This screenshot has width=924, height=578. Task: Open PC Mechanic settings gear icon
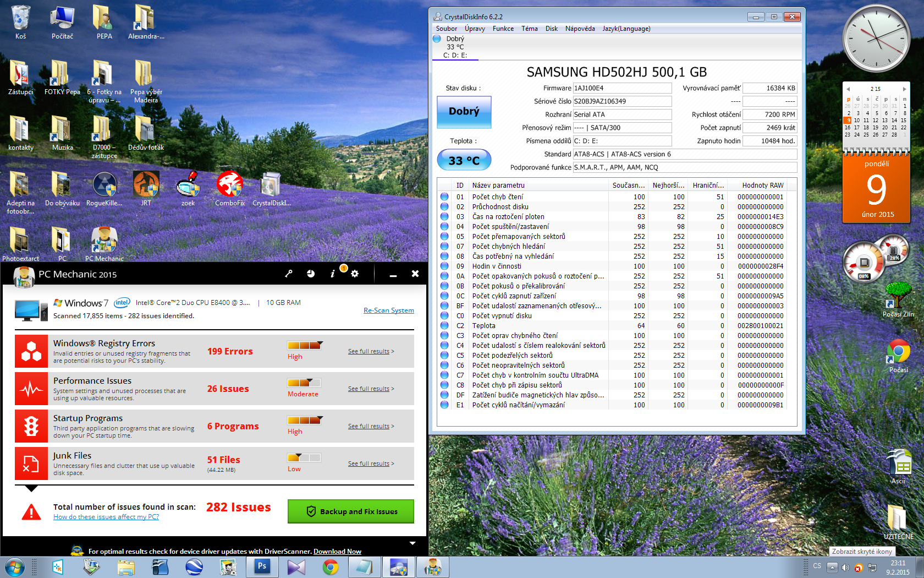click(x=355, y=274)
